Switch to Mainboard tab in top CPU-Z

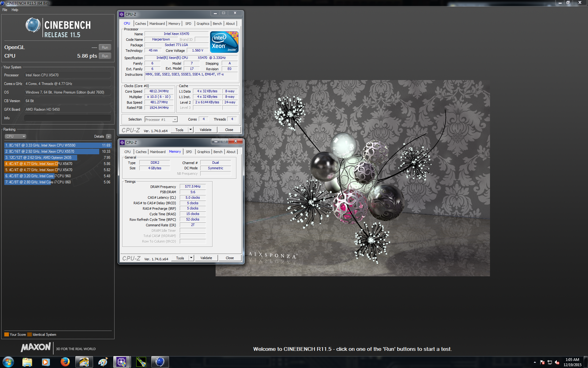(x=157, y=24)
